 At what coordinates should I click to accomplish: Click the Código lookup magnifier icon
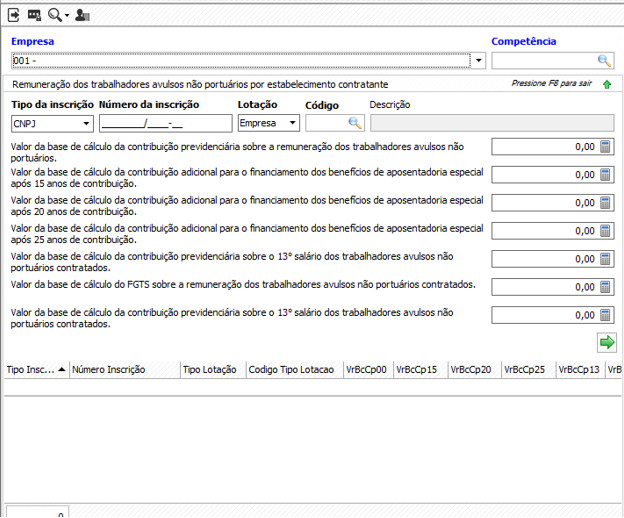pyautogui.click(x=355, y=123)
